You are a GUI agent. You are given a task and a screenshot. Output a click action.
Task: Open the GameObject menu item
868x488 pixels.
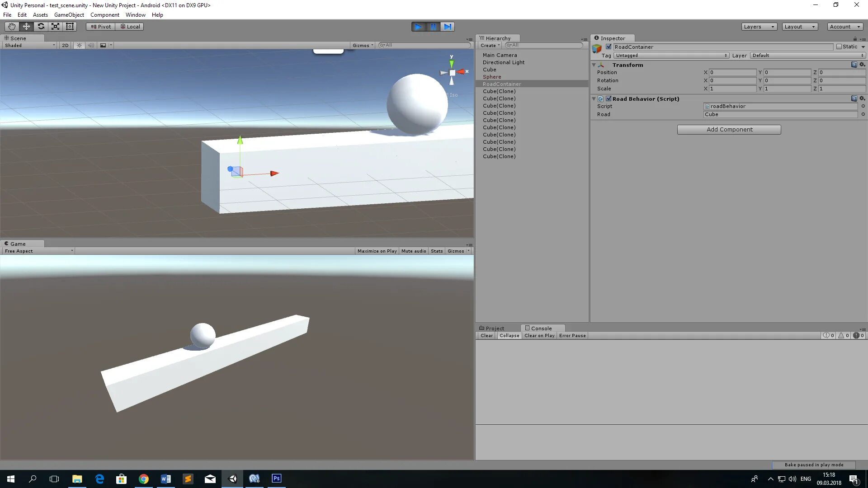tap(71, 14)
